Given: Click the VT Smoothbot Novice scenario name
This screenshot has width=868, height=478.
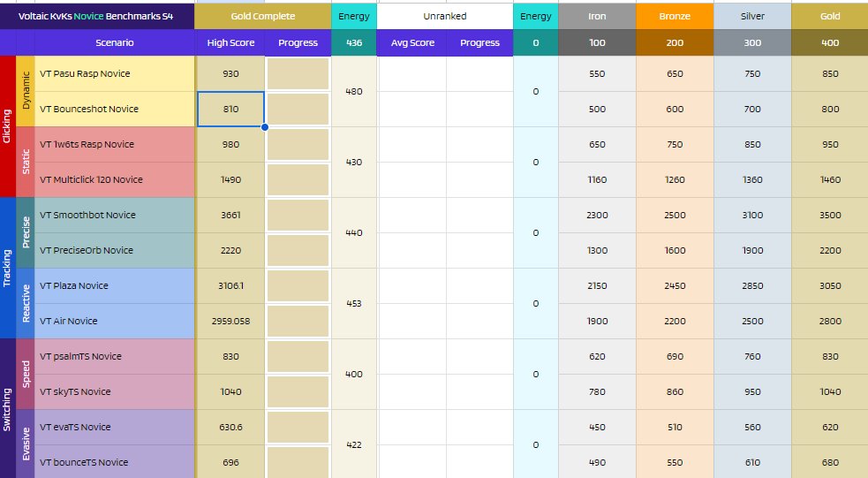Looking at the screenshot, I should pos(87,216).
